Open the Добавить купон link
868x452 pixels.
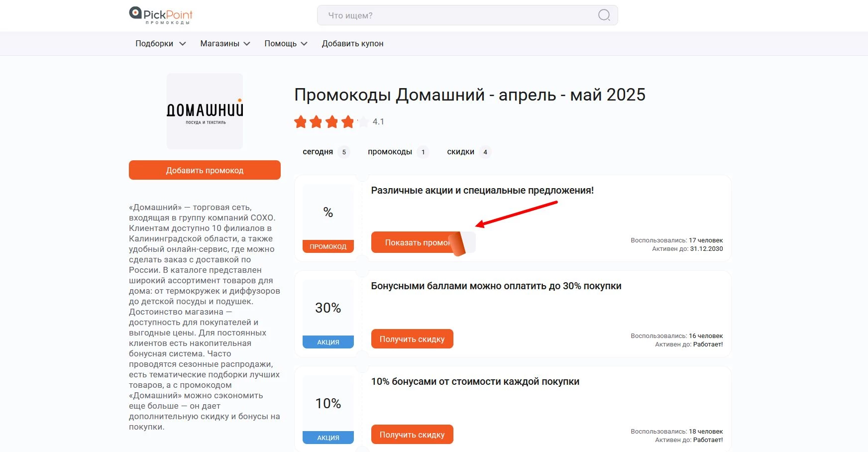tap(352, 44)
